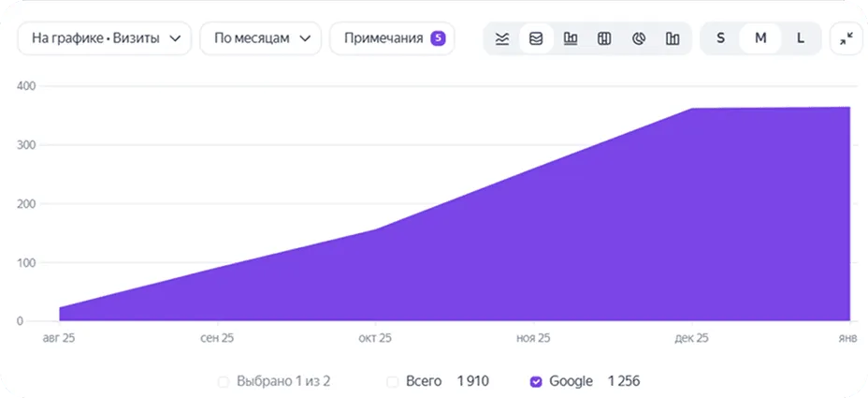Switch to the pie chart icon
Screen dimensions: 868x398
[x=639, y=38]
